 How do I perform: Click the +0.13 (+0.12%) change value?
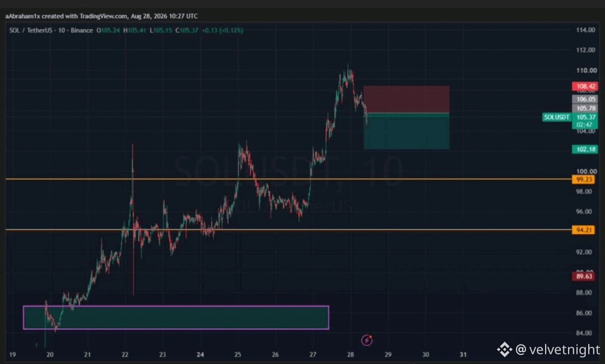[x=222, y=30]
